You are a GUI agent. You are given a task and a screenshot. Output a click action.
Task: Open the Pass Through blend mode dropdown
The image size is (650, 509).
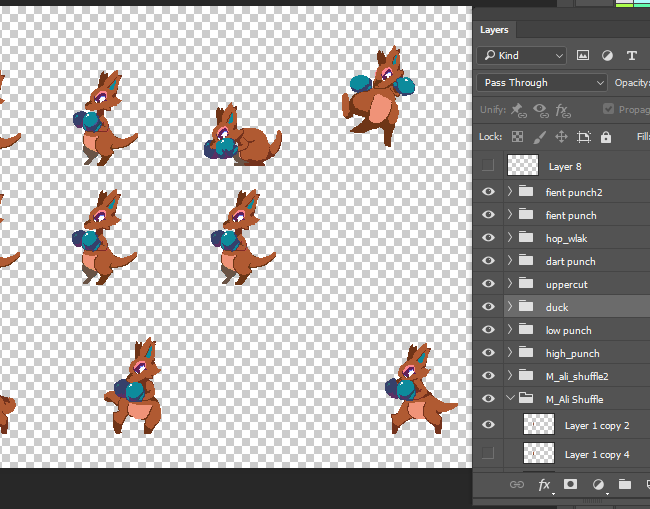pyautogui.click(x=542, y=83)
